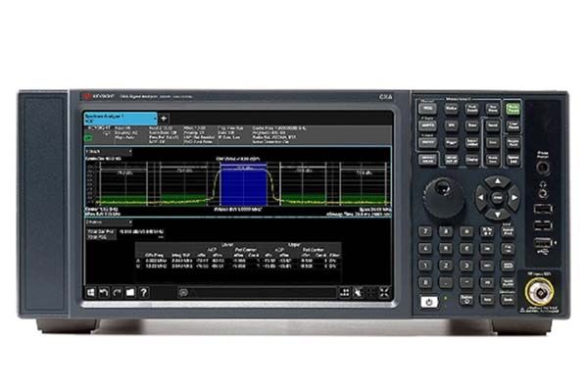
Task: Tap the redo arrow in the bottom toolbar
Action: tap(115, 292)
